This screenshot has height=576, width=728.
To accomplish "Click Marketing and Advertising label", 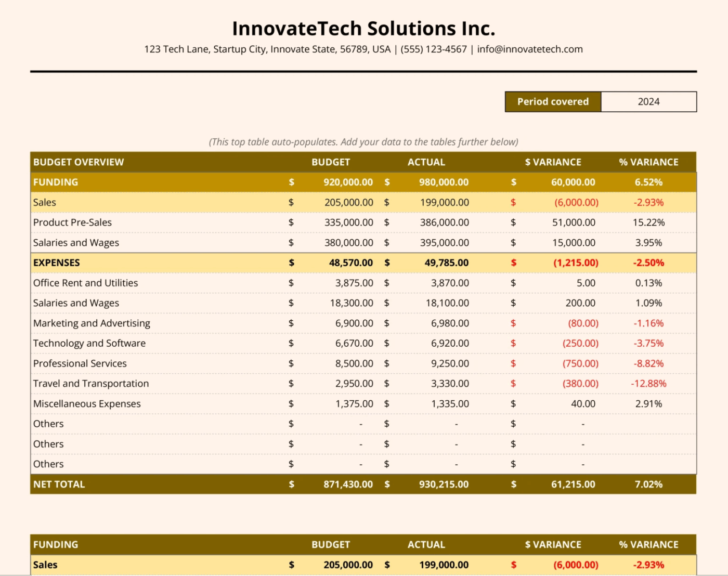I will tap(92, 323).
